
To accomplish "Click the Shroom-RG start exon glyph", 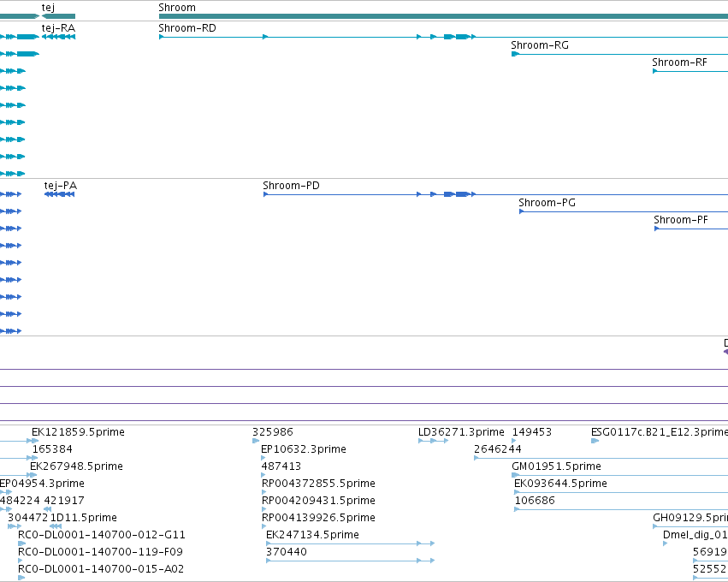I will [515, 54].
